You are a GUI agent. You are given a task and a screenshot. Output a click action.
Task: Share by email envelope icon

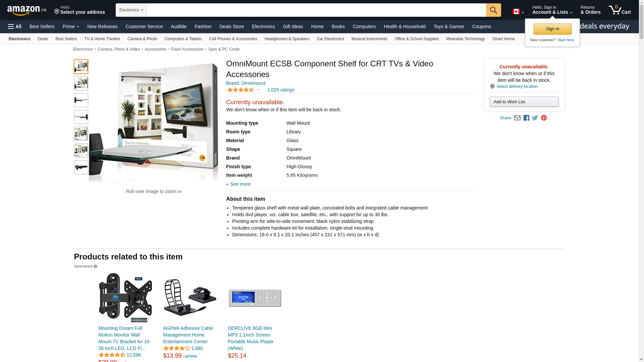pyautogui.click(x=517, y=118)
